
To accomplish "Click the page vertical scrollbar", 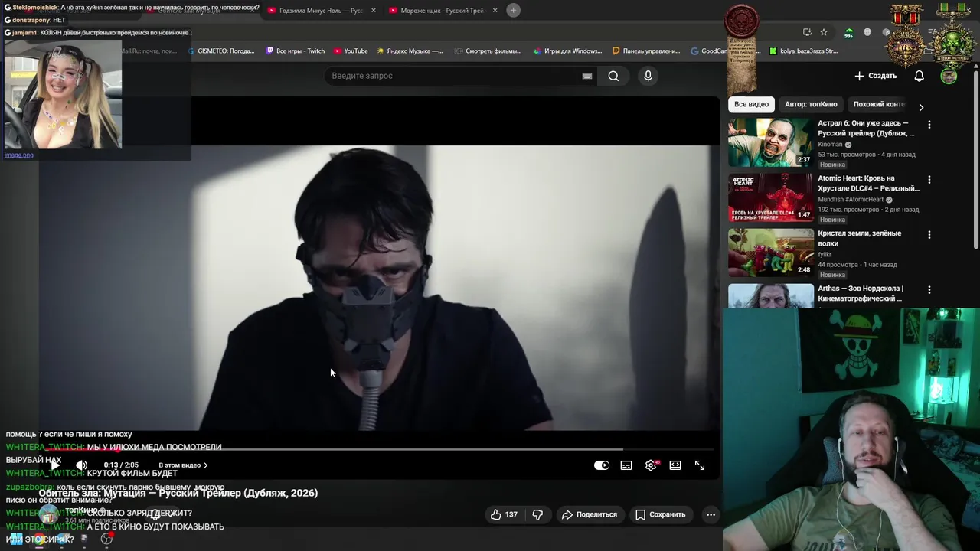I will (975, 159).
